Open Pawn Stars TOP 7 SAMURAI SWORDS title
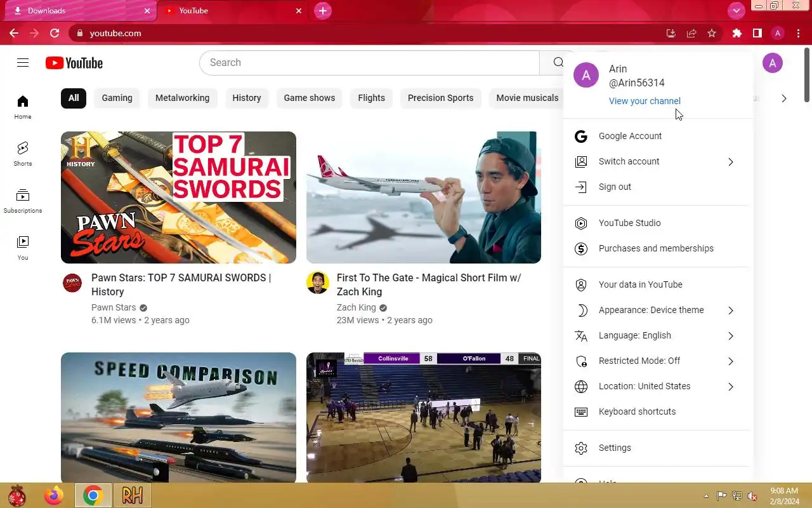This screenshot has width=812, height=508. (181, 284)
